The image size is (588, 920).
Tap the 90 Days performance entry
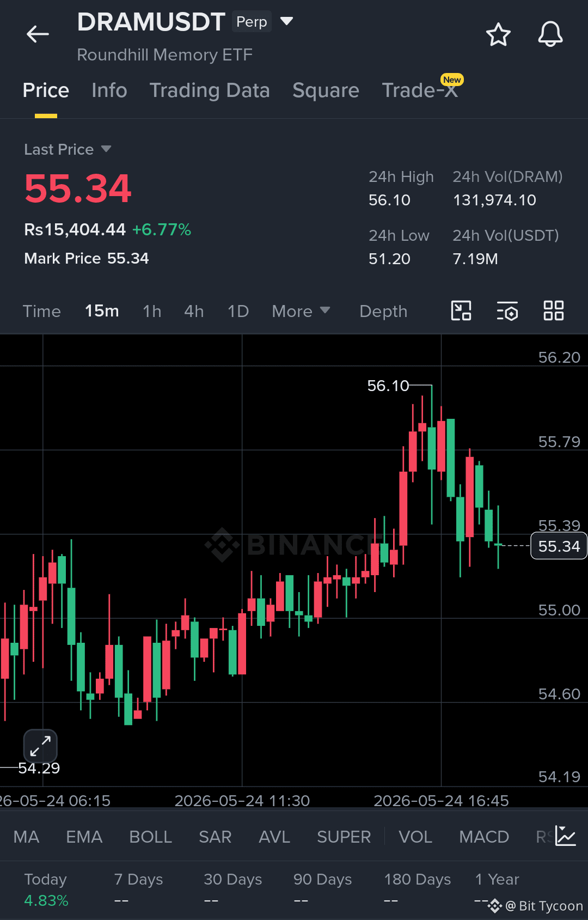(x=322, y=889)
